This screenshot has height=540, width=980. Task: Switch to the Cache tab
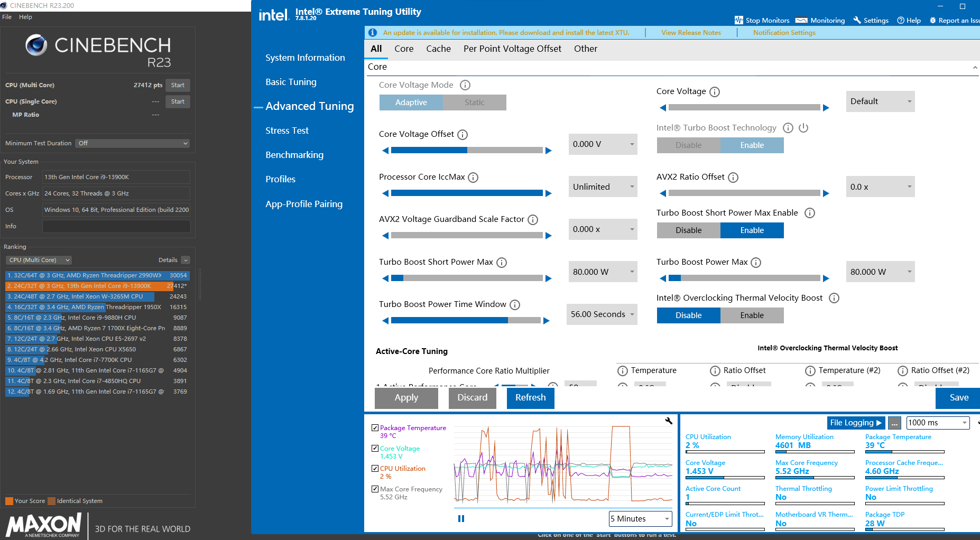[439, 49]
